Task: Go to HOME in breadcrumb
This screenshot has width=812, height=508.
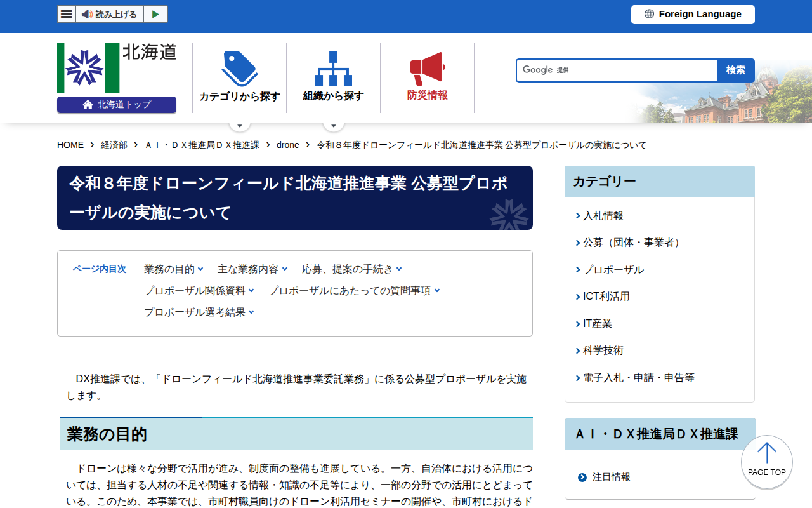Action: click(70, 145)
